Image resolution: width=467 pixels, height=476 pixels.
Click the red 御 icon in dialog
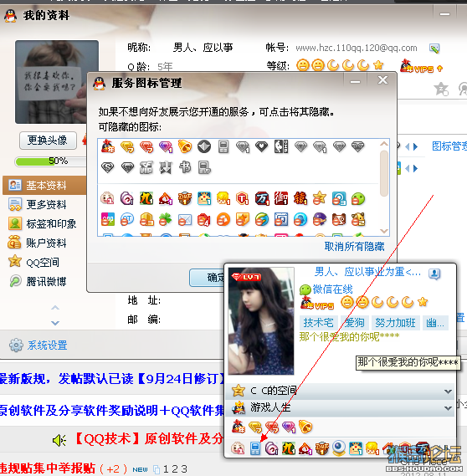click(281, 198)
